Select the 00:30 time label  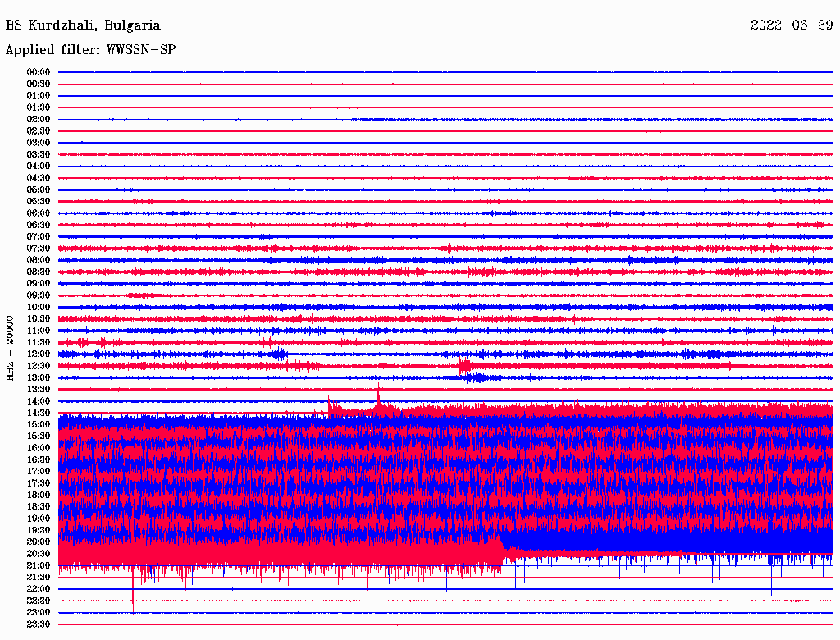tap(39, 84)
